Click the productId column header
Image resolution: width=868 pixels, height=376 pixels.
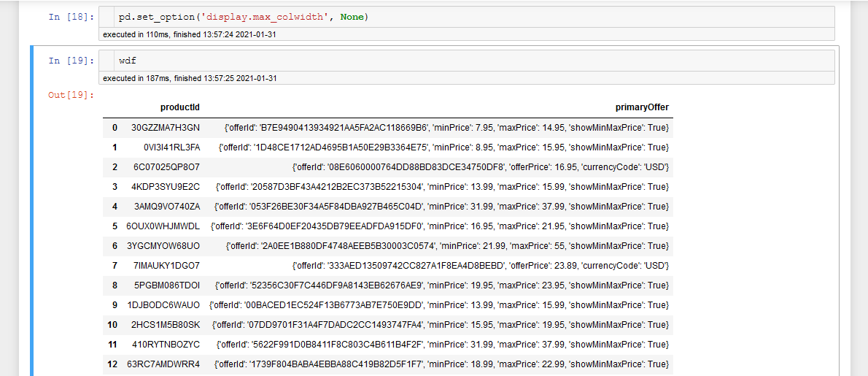pyautogui.click(x=180, y=107)
